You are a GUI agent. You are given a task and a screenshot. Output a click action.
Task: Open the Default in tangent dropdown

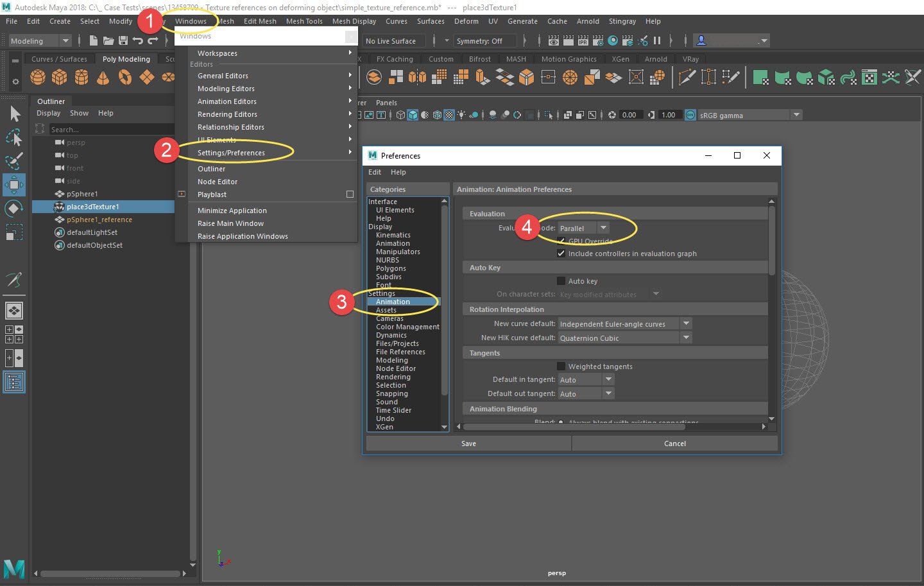(x=586, y=379)
